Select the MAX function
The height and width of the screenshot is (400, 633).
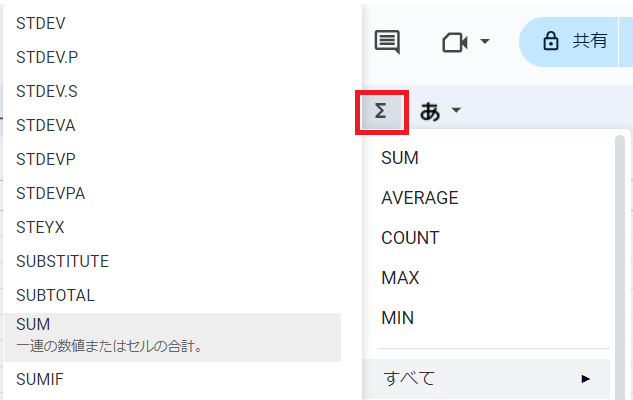tap(400, 278)
